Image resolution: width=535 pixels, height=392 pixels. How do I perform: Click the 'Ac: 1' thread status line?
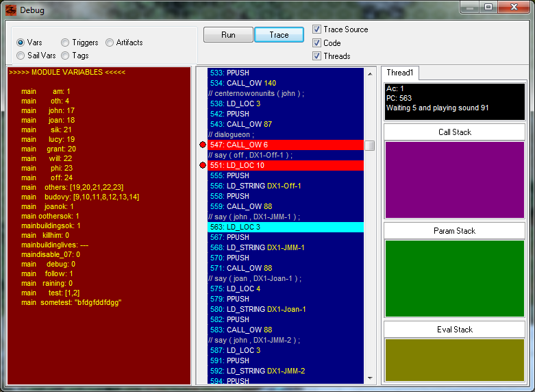(x=395, y=88)
